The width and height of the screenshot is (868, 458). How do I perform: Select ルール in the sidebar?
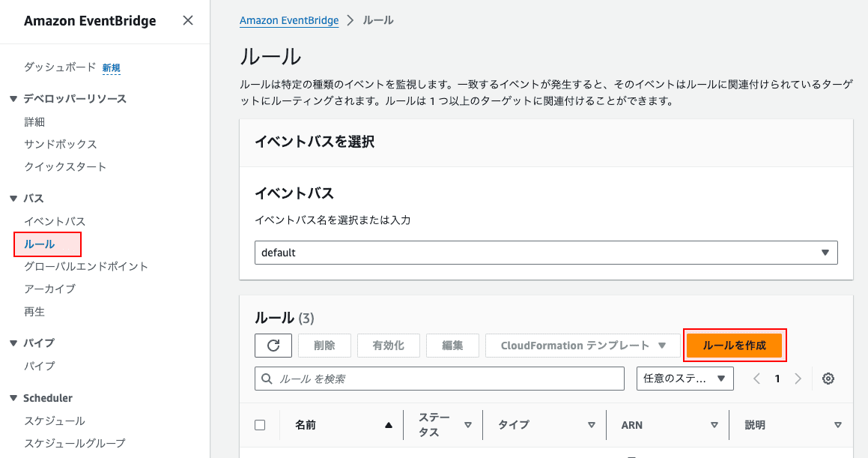click(39, 244)
